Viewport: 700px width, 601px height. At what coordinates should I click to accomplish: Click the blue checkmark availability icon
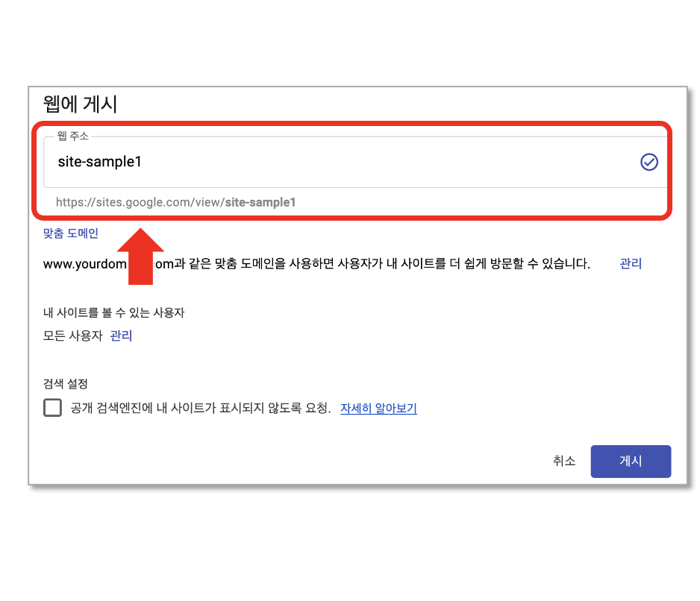pyautogui.click(x=649, y=162)
